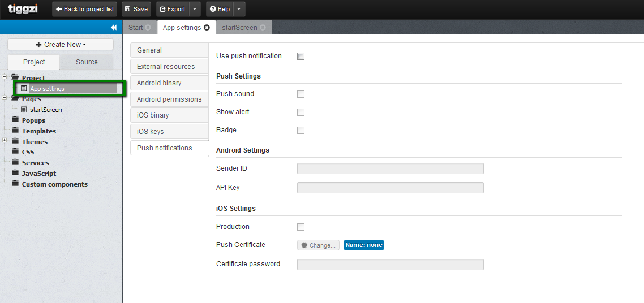Select the JavaScript folder

38,174
